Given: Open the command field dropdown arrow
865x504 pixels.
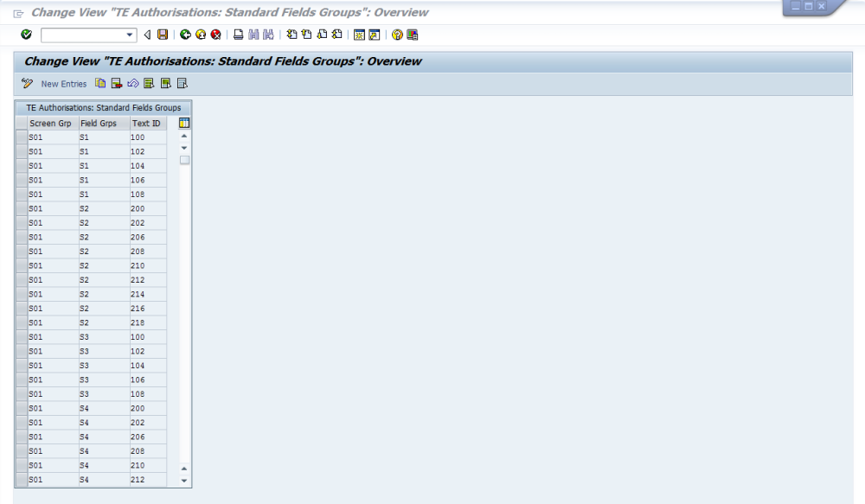Looking at the screenshot, I should click(x=130, y=35).
